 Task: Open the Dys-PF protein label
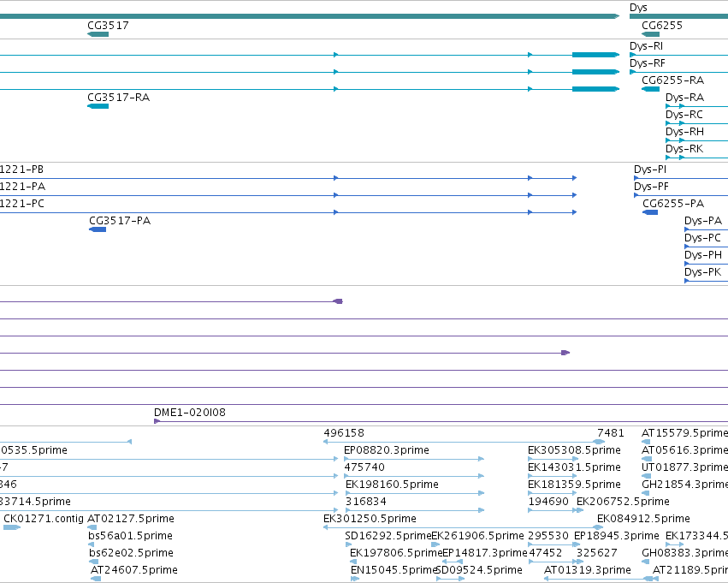point(651,187)
